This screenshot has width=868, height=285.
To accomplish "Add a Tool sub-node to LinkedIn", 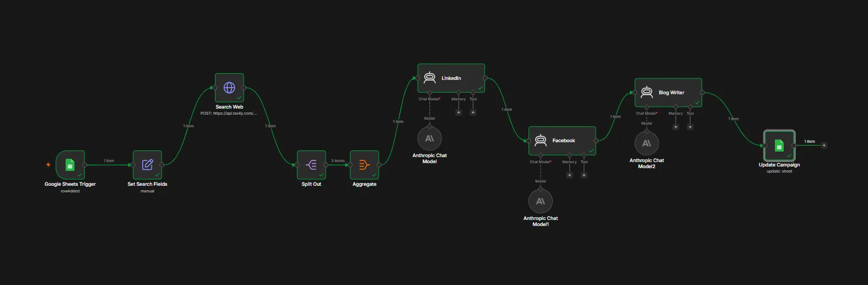I will 473,112.
